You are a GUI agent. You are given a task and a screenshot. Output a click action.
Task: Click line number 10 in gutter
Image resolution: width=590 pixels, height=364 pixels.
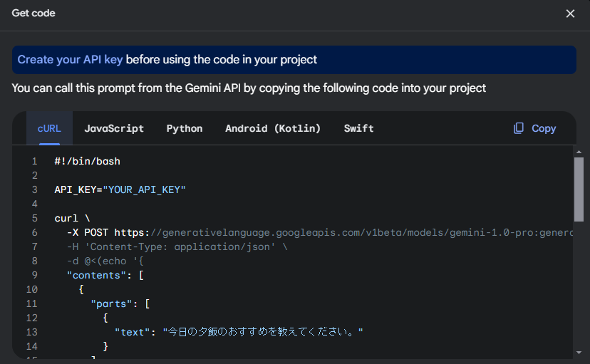[31, 289]
